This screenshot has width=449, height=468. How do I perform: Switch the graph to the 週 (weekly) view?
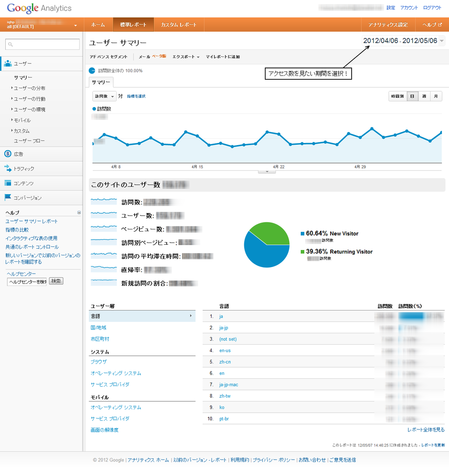[x=424, y=96]
